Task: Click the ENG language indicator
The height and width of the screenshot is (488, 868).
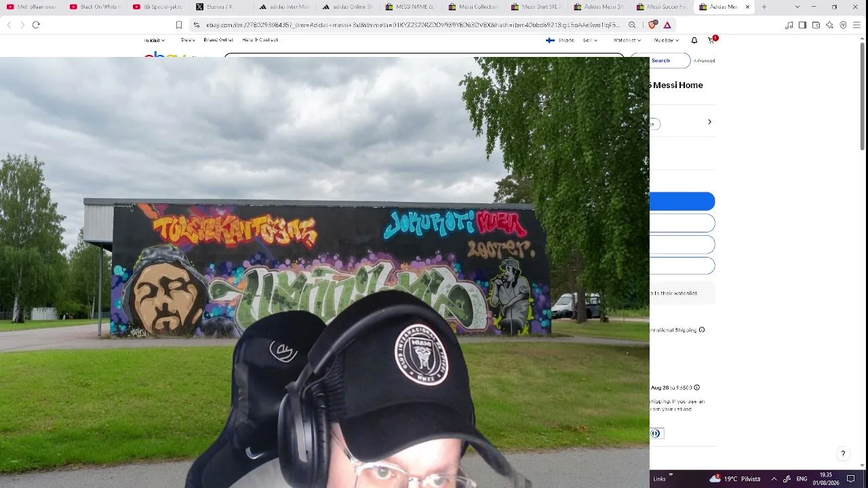Action: pos(802,479)
